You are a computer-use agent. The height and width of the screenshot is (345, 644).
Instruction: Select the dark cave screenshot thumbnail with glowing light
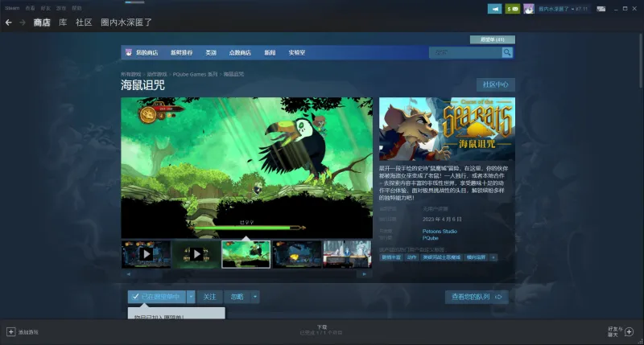[297, 254]
